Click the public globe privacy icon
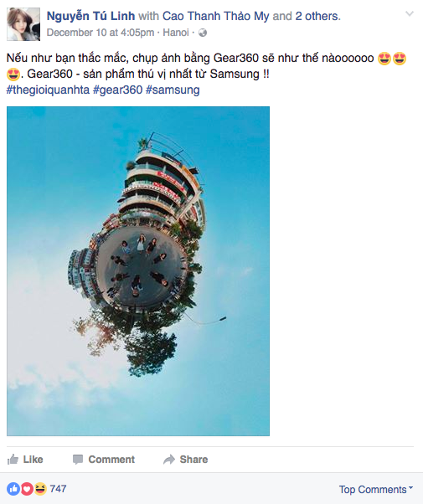This screenshot has width=423, height=504. pyautogui.click(x=203, y=33)
